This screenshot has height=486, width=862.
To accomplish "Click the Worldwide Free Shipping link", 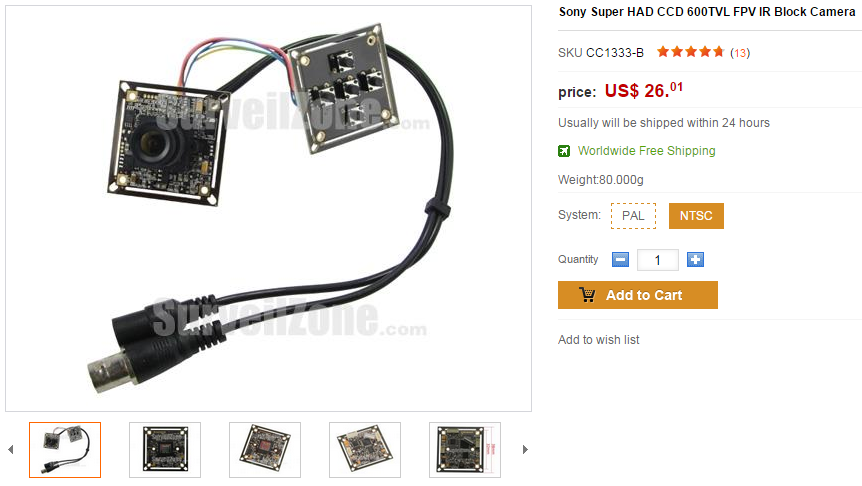I will pyautogui.click(x=646, y=151).
